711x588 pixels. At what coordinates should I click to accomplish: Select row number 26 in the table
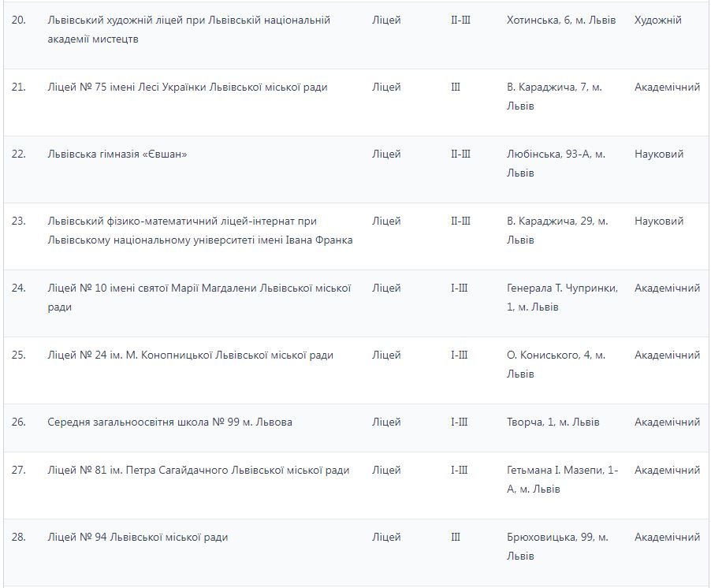19,422
